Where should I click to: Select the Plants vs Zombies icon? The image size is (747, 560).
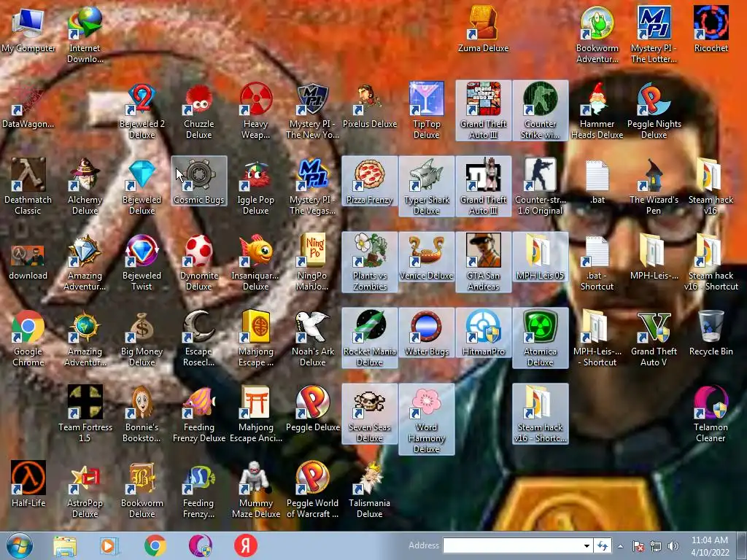click(370, 262)
